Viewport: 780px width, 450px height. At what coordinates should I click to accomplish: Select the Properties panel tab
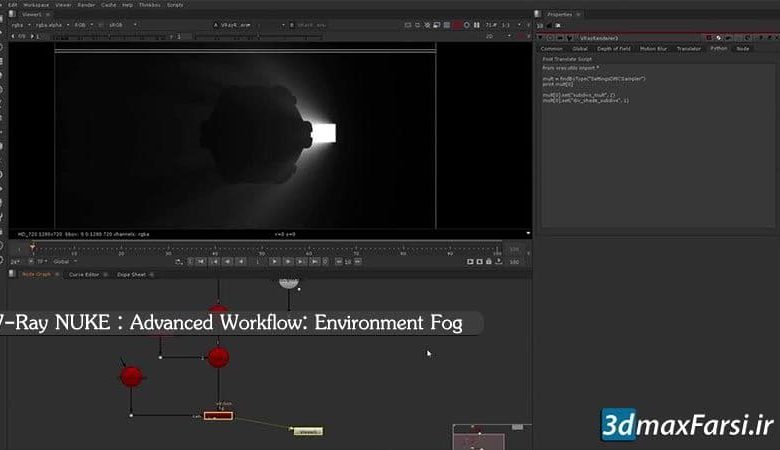click(560, 14)
